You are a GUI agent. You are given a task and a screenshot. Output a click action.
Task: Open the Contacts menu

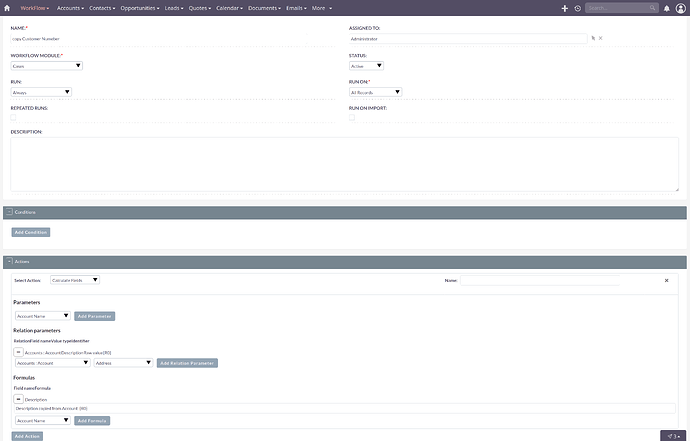(x=102, y=8)
